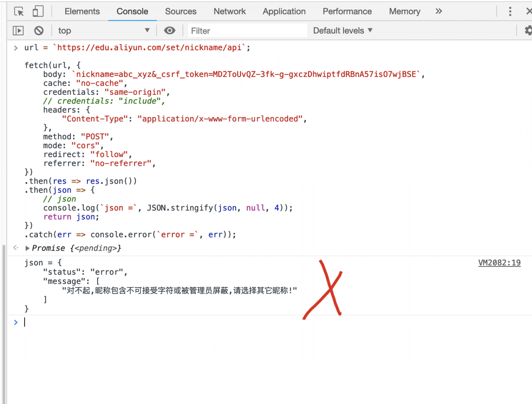532x404 pixels.
Task: Click the nickname body string line
Action: click(234, 74)
